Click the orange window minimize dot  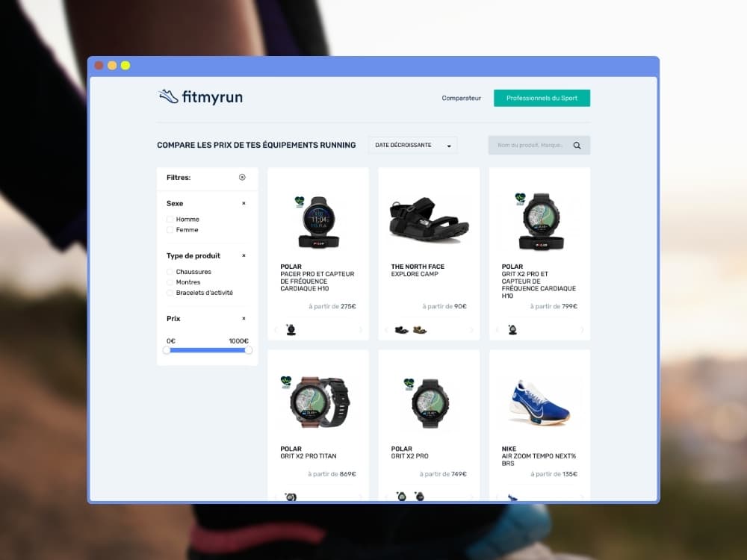(x=112, y=65)
